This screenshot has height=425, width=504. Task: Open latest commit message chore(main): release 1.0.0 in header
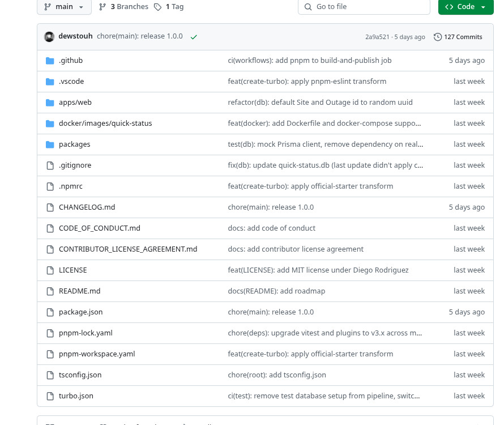140,36
